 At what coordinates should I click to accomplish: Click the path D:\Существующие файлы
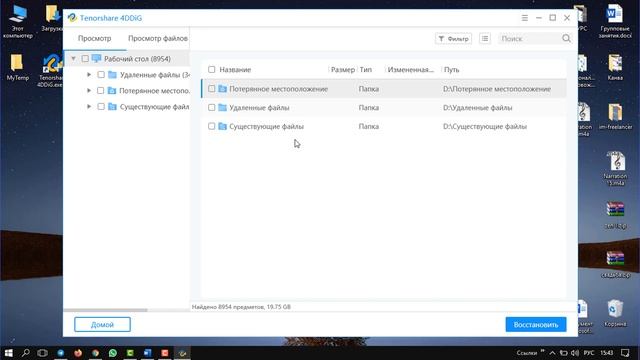coord(485,127)
